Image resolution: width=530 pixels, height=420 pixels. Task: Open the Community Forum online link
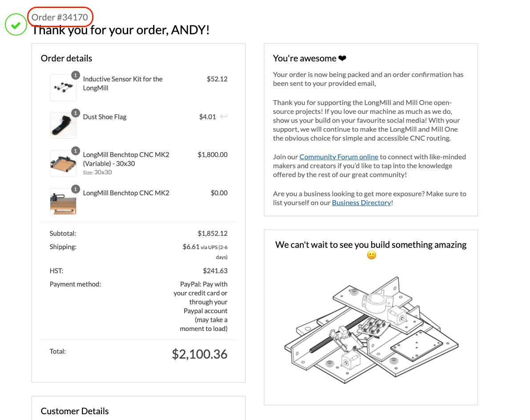(339, 157)
